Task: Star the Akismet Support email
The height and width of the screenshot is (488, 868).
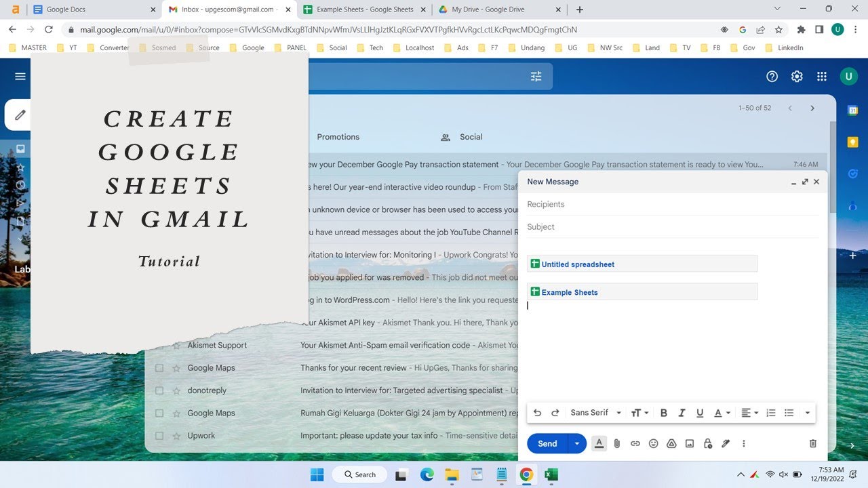Action: coord(176,345)
